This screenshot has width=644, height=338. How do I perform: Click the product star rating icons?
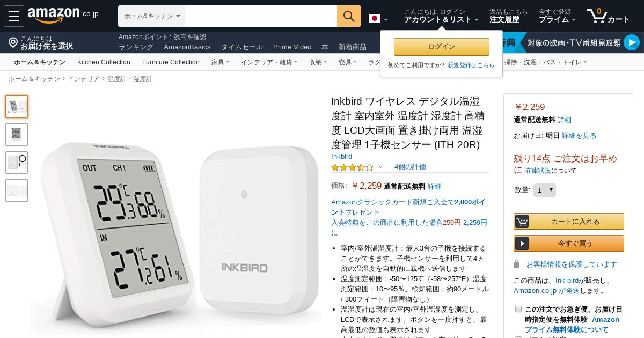coord(352,167)
